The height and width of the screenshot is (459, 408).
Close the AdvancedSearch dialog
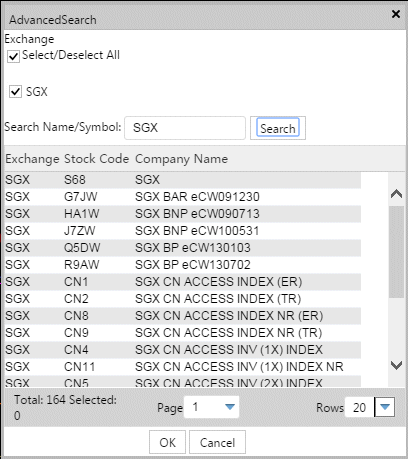(x=396, y=14)
